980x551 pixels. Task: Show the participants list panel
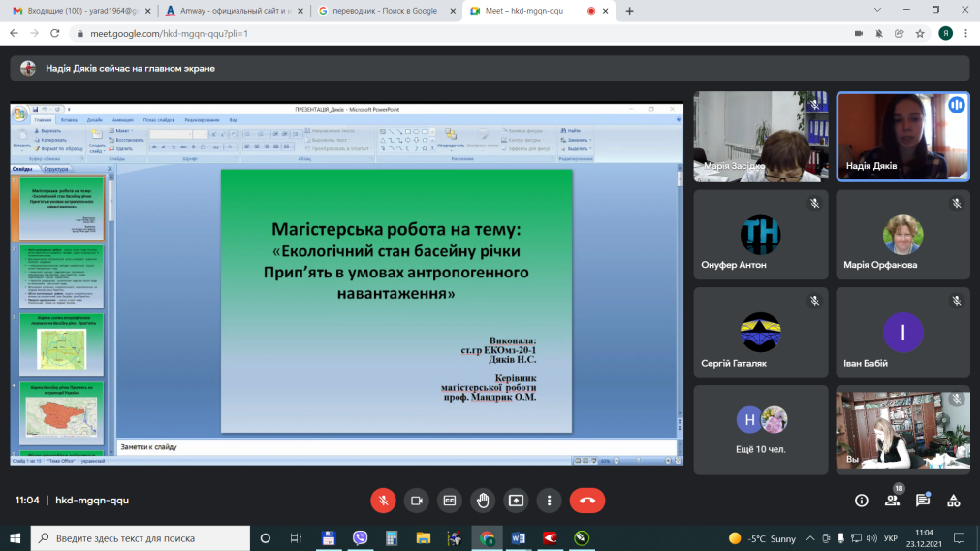point(892,501)
